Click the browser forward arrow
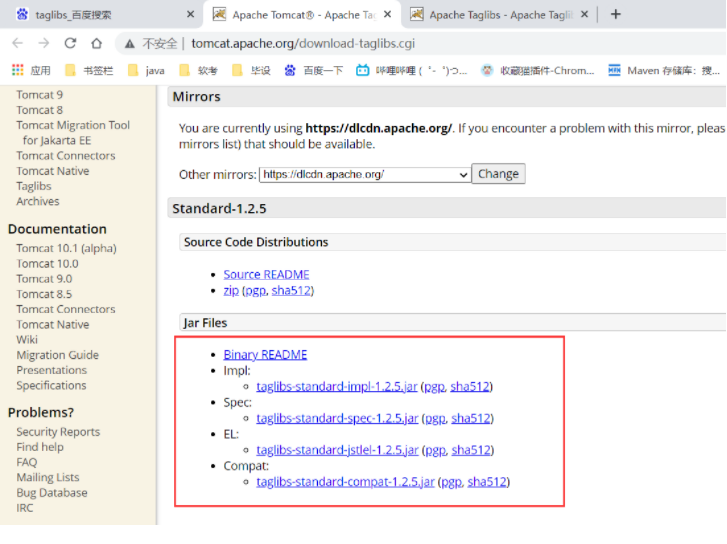This screenshot has height=544, width=727. (x=44, y=43)
